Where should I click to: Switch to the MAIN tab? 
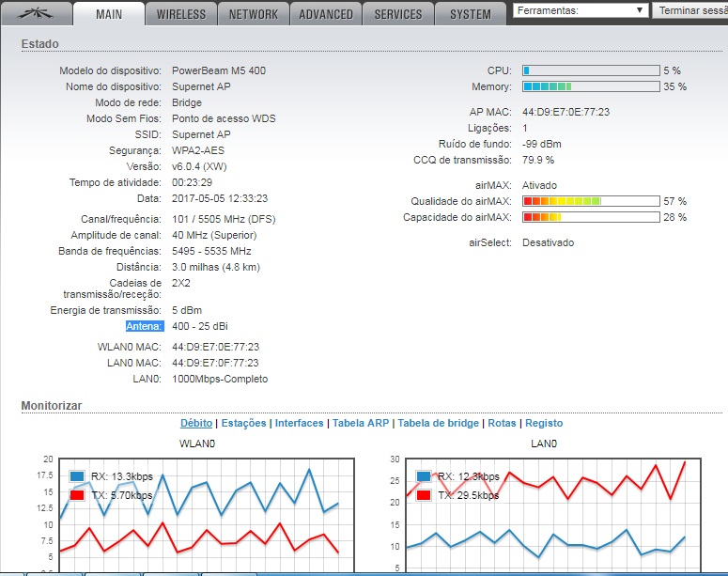point(109,14)
